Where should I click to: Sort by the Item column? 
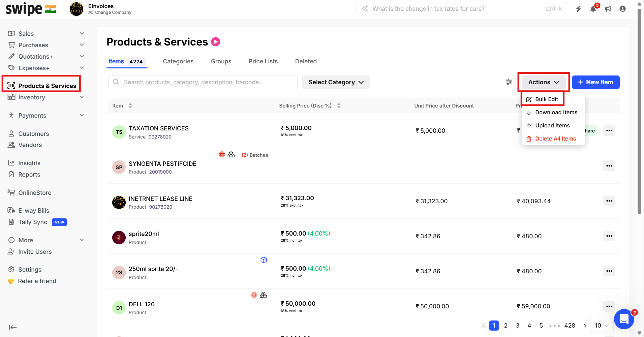pos(130,106)
